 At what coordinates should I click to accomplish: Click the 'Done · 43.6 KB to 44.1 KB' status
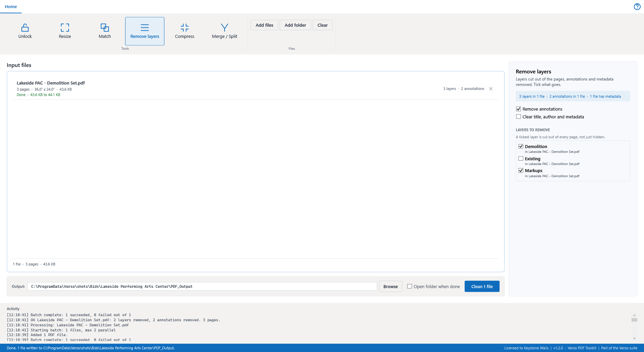[39, 95]
